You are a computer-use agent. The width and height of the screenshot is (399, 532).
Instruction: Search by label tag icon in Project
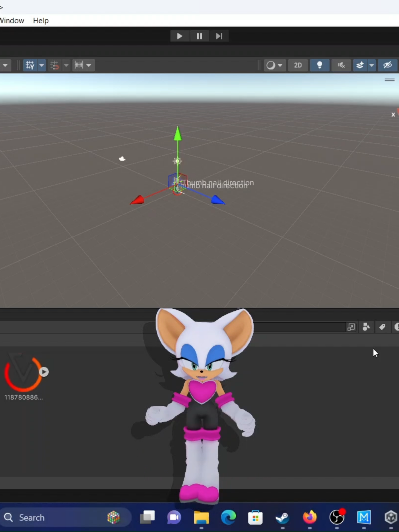coord(382,327)
